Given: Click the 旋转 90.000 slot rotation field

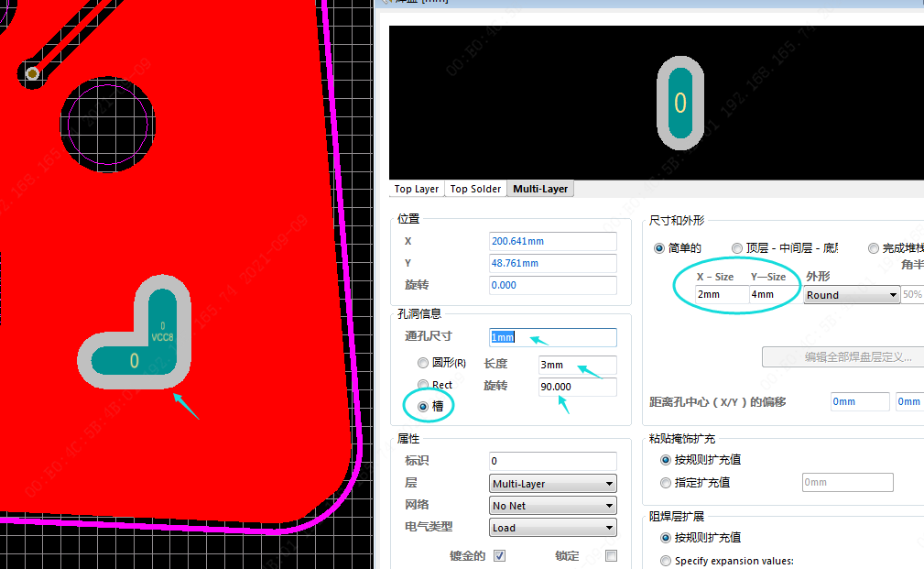Looking at the screenshot, I should click(x=577, y=387).
